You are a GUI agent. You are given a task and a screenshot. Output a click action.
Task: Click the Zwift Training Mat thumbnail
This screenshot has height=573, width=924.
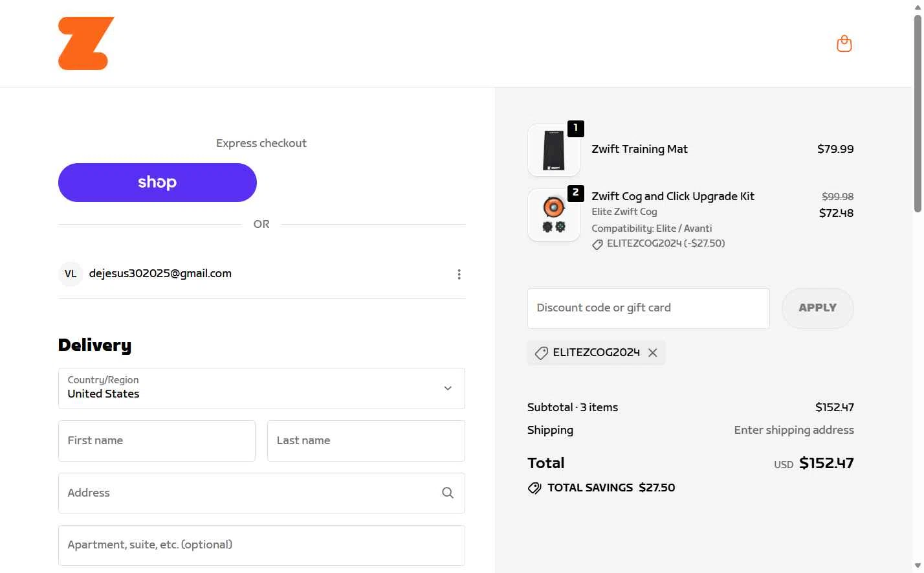click(x=553, y=150)
